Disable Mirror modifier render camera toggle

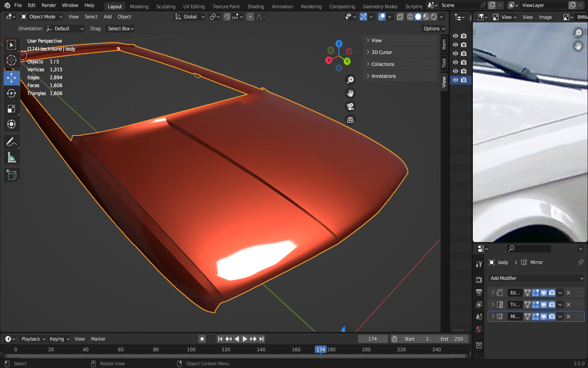(552, 316)
